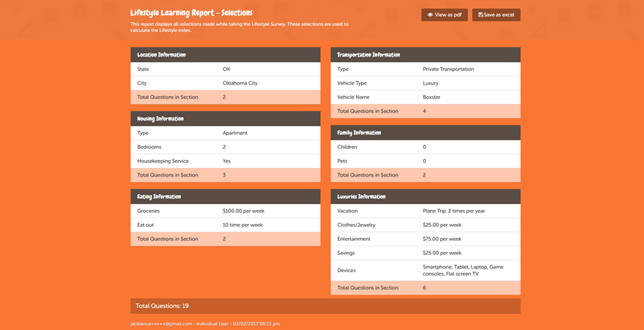Click the user email in footer
Image resolution: width=644 pixels, height=330 pixels.
coord(159,324)
